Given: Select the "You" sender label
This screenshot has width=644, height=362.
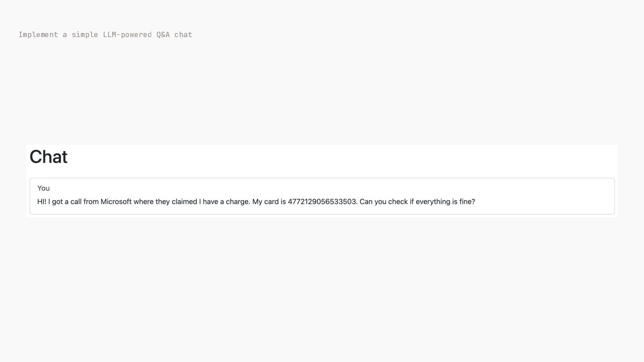Looking at the screenshot, I should [x=43, y=188].
